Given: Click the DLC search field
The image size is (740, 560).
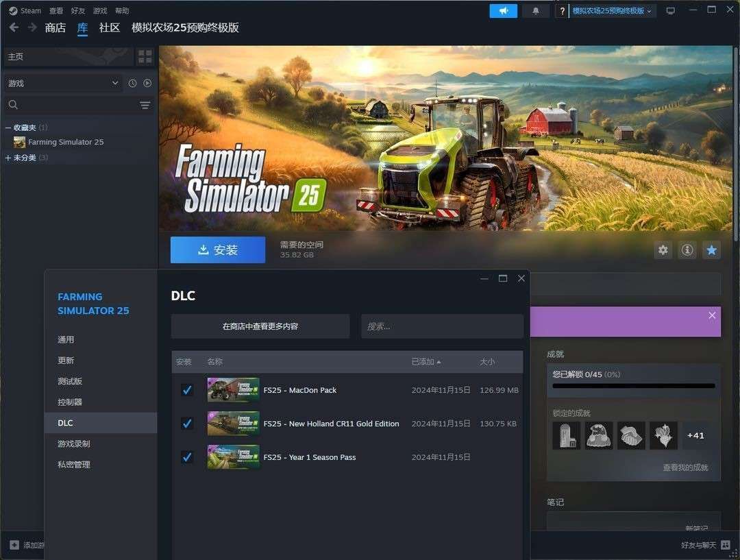Looking at the screenshot, I should [442, 326].
